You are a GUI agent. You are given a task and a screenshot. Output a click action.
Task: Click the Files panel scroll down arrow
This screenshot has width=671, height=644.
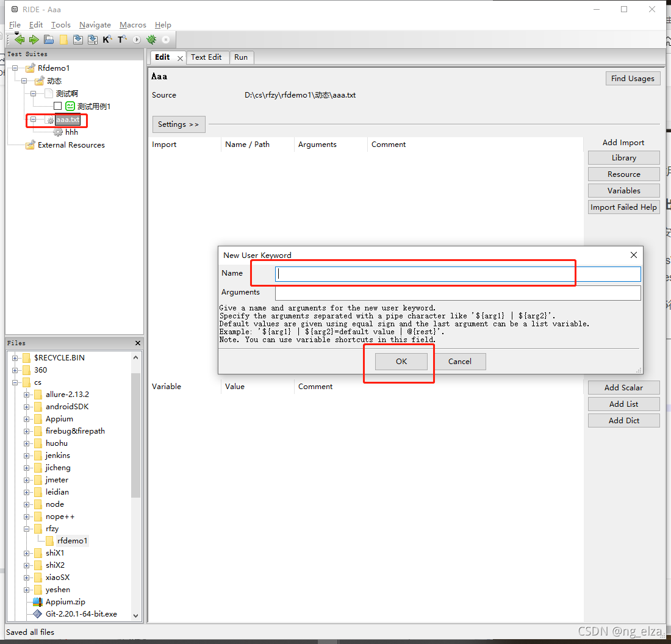(135, 616)
